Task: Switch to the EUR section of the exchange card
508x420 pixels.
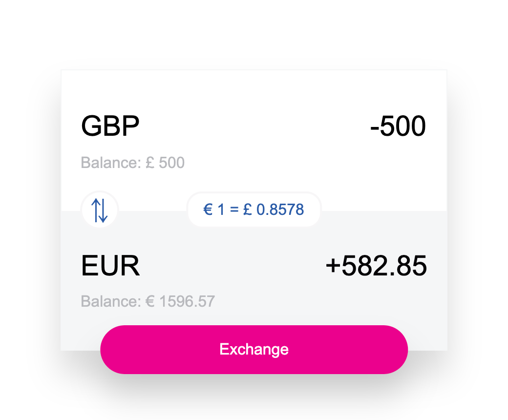Action: tap(110, 265)
